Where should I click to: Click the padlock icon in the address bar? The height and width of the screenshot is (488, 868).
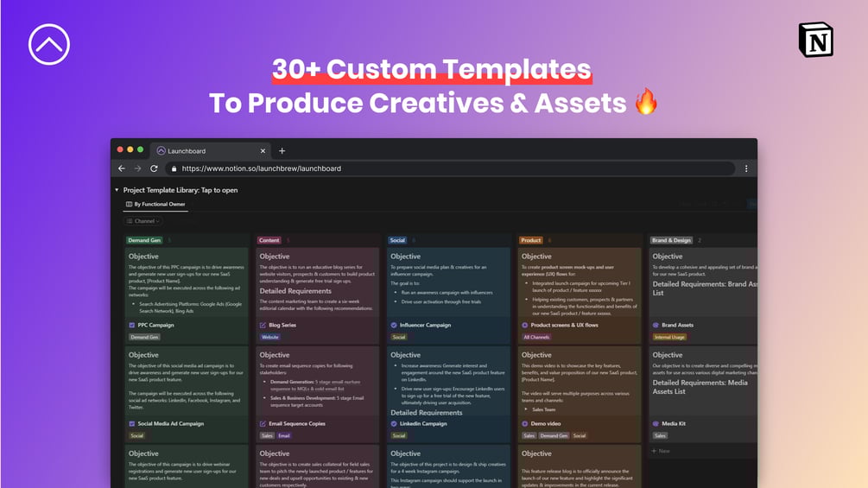tap(174, 168)
